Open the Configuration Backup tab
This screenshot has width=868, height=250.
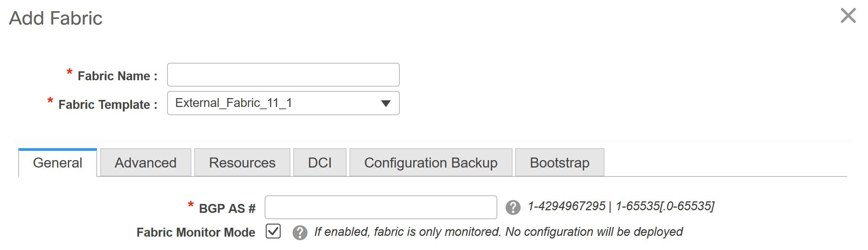coord(431,163)
